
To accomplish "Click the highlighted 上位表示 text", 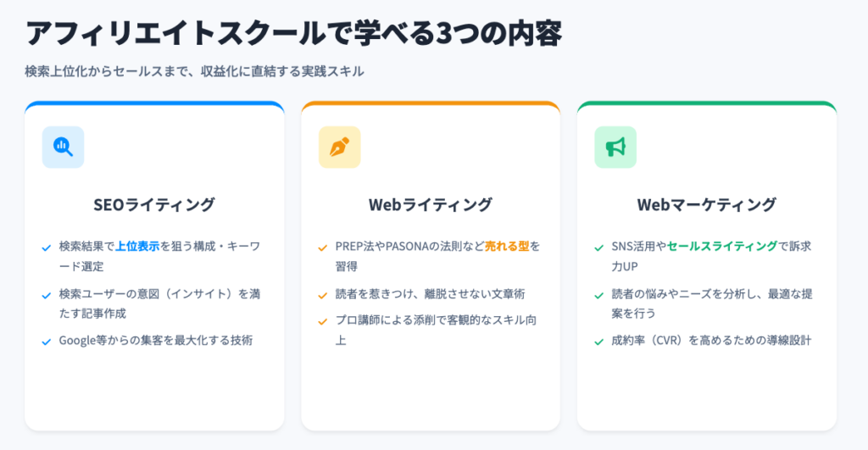I will [x=137, y=247].
